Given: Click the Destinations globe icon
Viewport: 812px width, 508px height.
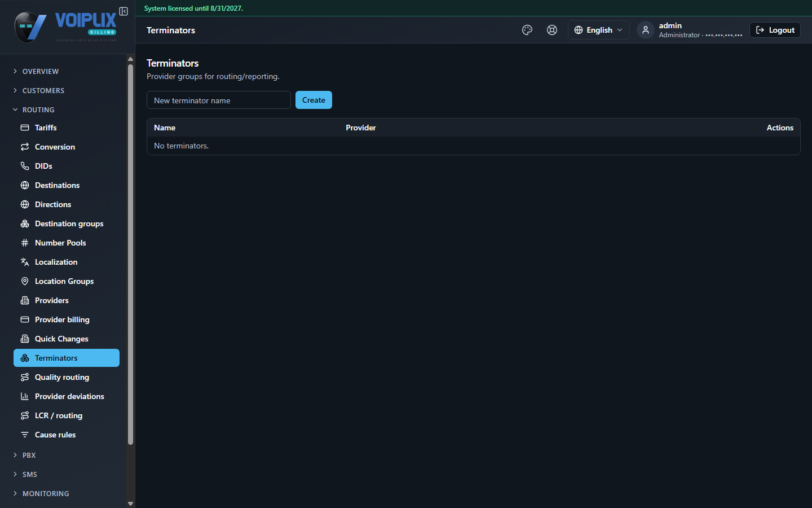Looking at the screenshot, I should (25, 185).
